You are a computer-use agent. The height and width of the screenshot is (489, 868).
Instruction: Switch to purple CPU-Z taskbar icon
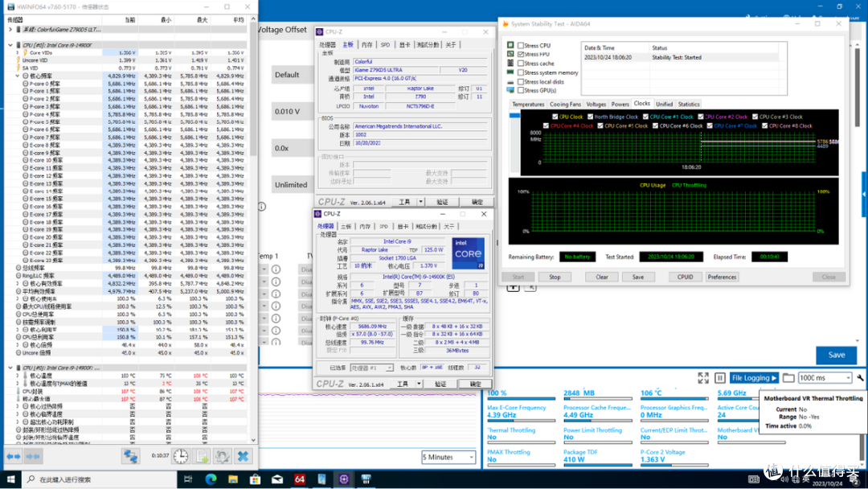(x=344, y=479)
